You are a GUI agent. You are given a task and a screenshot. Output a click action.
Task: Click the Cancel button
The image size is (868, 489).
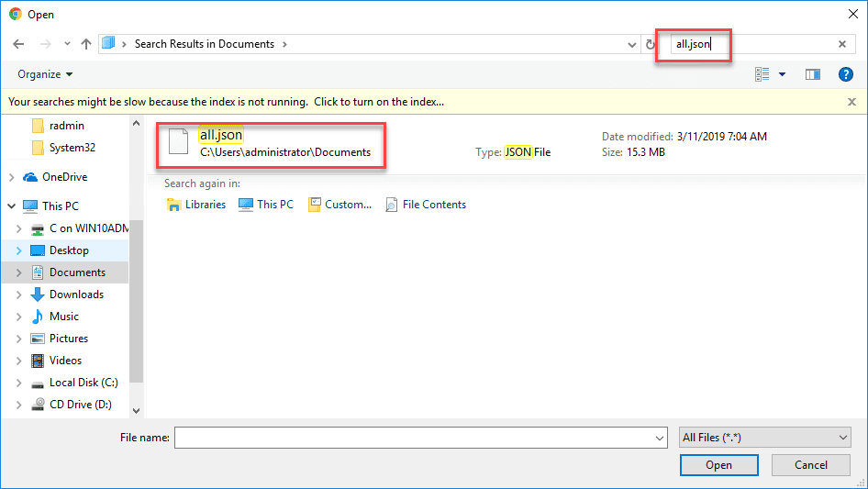click(x=811, y=465)
